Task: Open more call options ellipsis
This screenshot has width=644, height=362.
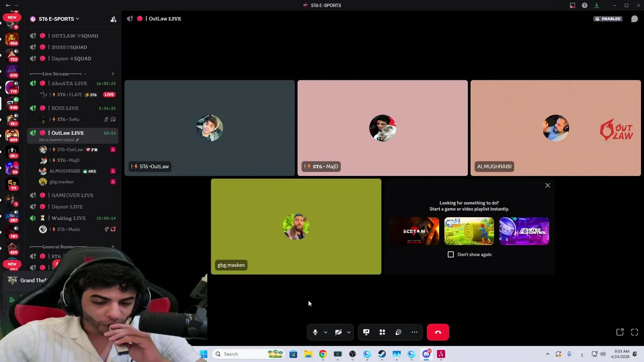Action: (x=415, y=332)
